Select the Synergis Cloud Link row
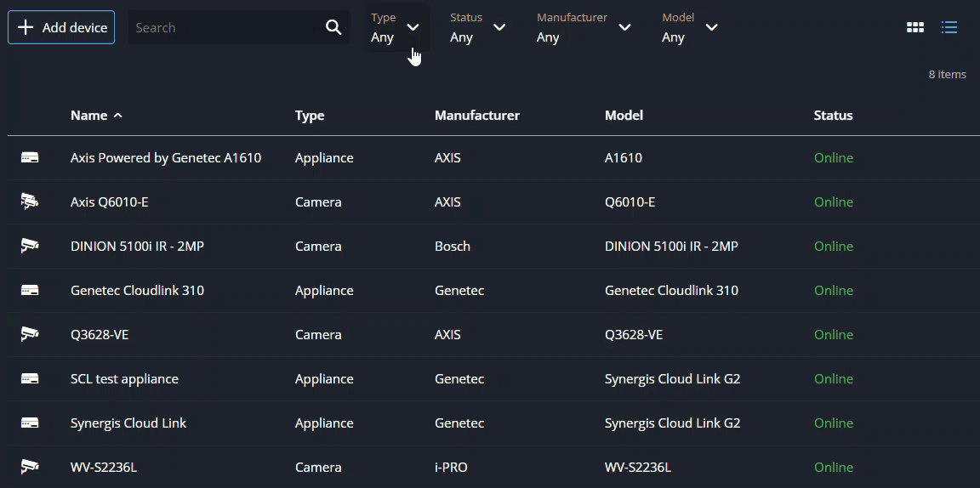Screen dimensions: 980x488 128,423
